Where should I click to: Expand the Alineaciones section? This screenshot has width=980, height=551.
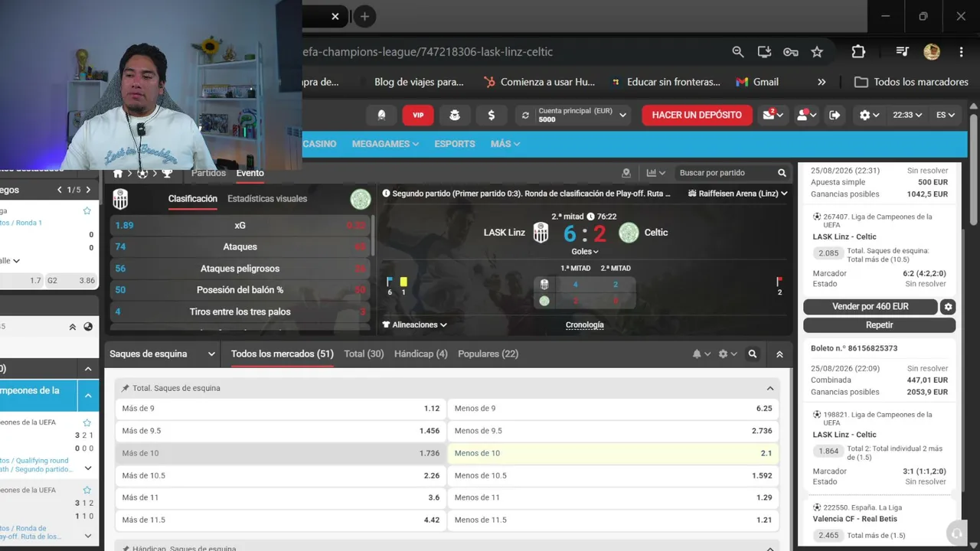414,324
